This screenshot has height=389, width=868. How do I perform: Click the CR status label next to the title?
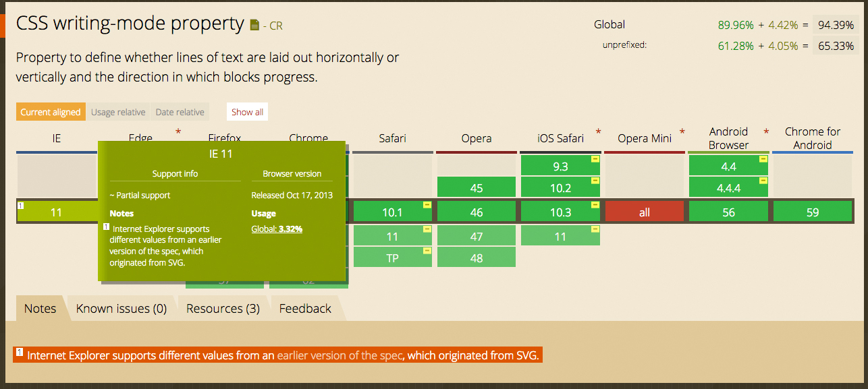click(276, 26)
